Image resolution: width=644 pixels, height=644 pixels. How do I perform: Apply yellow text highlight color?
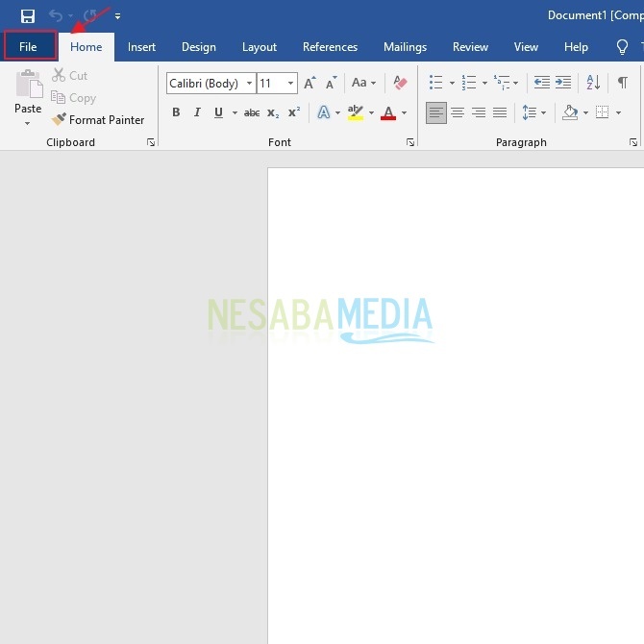(x=356, y=112)
